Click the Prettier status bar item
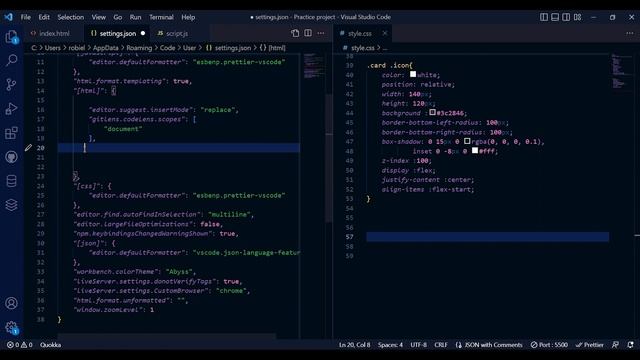This screenshot has height=360, width=640. [589, 345]
